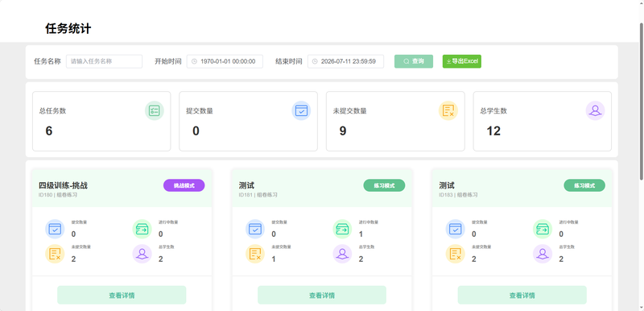Click the 总任务数 summary label

click(52, 110)
